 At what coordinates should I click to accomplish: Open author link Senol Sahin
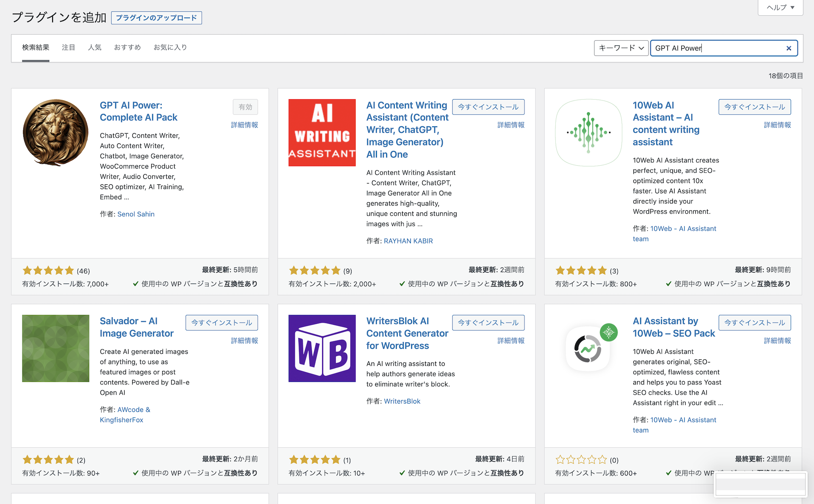click(136, 214)
